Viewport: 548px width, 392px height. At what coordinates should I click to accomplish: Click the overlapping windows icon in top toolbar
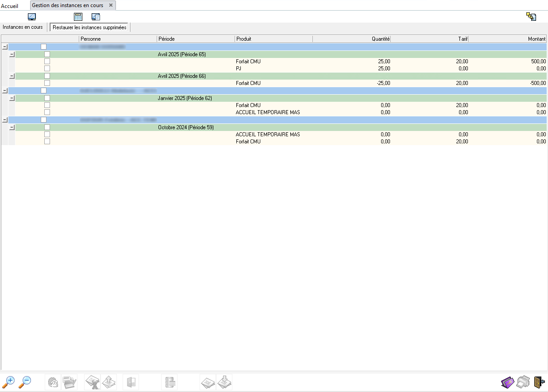click(96, 17)
